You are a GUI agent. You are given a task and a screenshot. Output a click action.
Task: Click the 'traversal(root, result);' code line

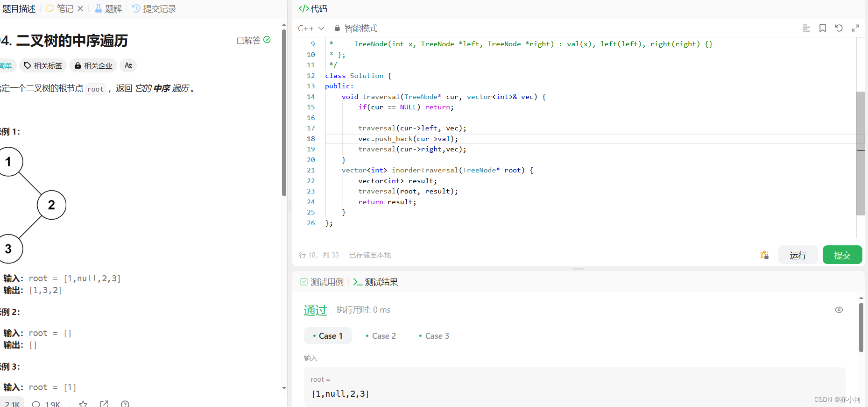(x=408, y=191)
